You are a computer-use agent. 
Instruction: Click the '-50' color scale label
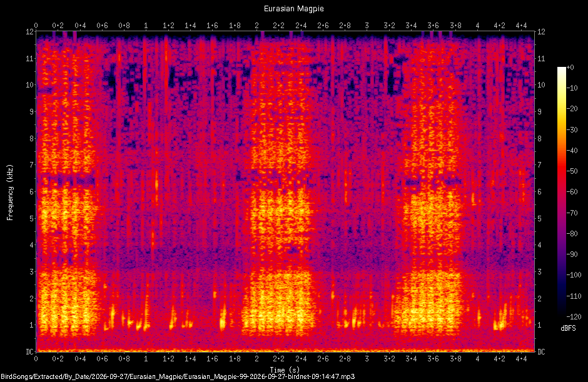click(x=572, y=171)
